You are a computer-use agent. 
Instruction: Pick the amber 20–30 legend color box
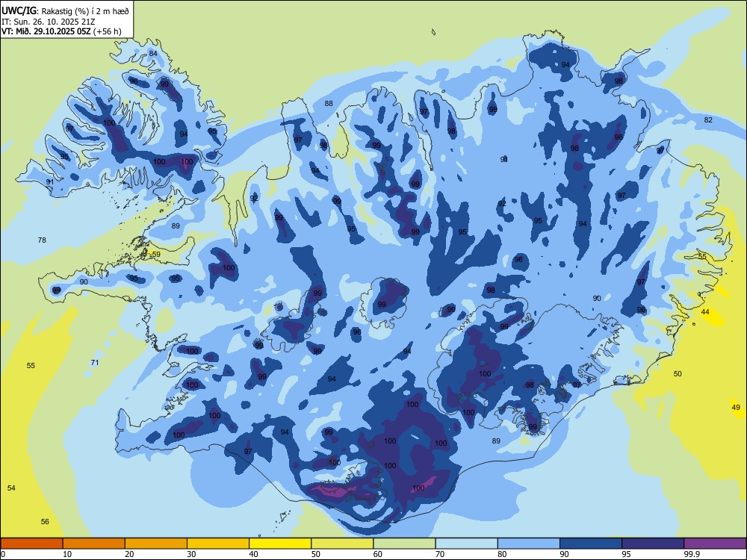(x=156, y=544)
